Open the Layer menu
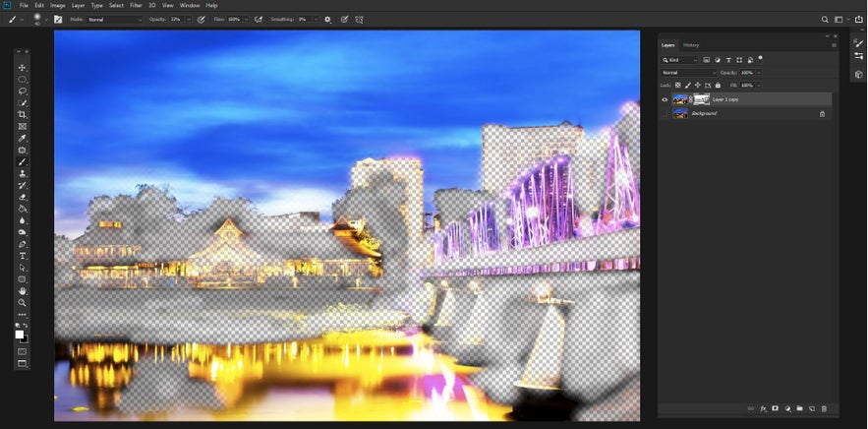The height and width of the screenshot is (429, 868). coord(78,5)
